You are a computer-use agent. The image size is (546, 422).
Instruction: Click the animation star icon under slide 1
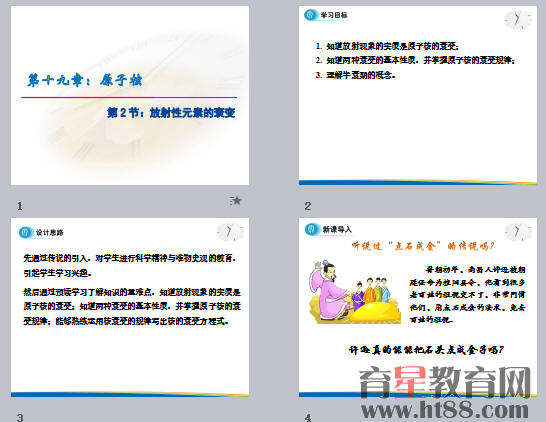tap(236, 201)
